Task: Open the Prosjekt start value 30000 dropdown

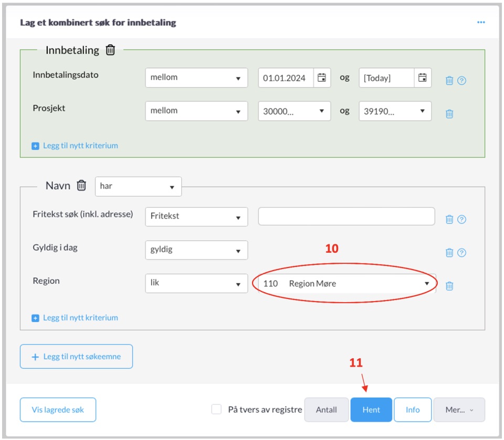Action: coord(294,111)
